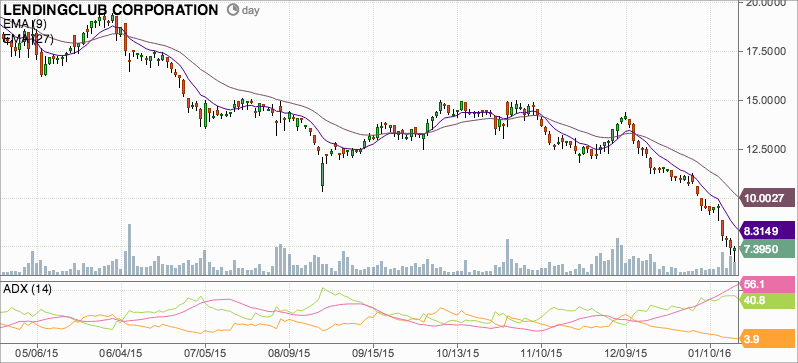798x363 pixels.
Task: Select the EMA (27) indicator label
Action: [x=27, y=39]
